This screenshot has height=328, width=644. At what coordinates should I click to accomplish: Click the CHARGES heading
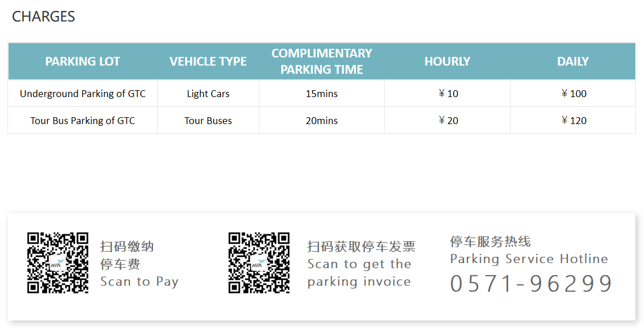coord(44,17)
